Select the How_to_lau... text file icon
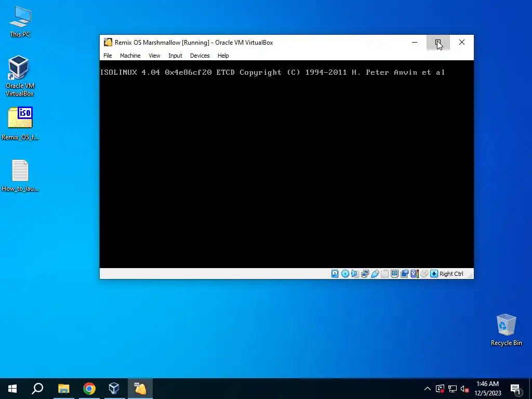Viewport: 532px width, 399px height. 20,176
